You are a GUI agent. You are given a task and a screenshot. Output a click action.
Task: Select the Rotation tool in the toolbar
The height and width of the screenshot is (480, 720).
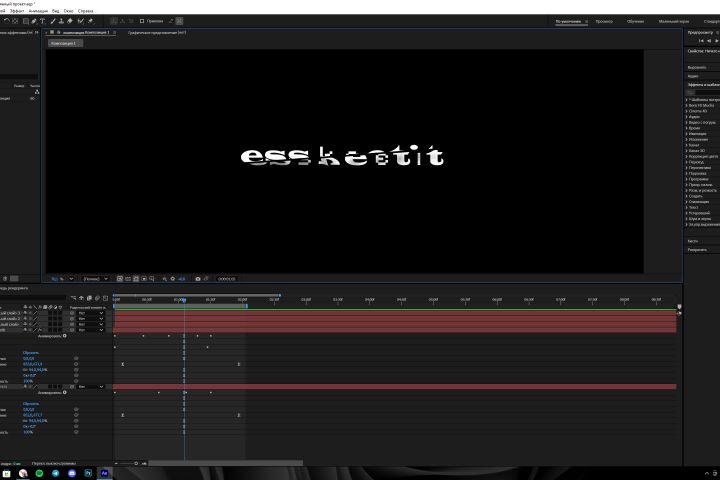pos(6,21)
